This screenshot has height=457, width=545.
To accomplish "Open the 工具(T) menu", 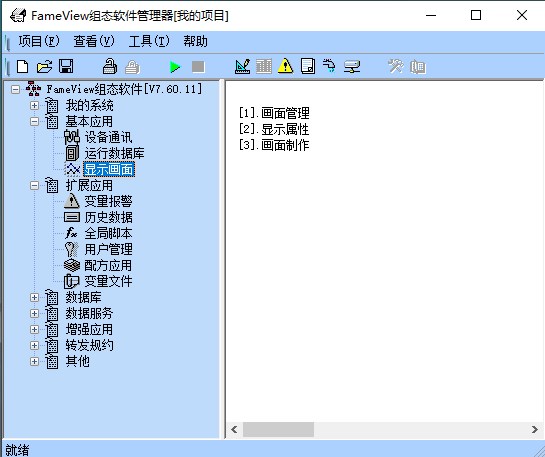I will [149, 41].
